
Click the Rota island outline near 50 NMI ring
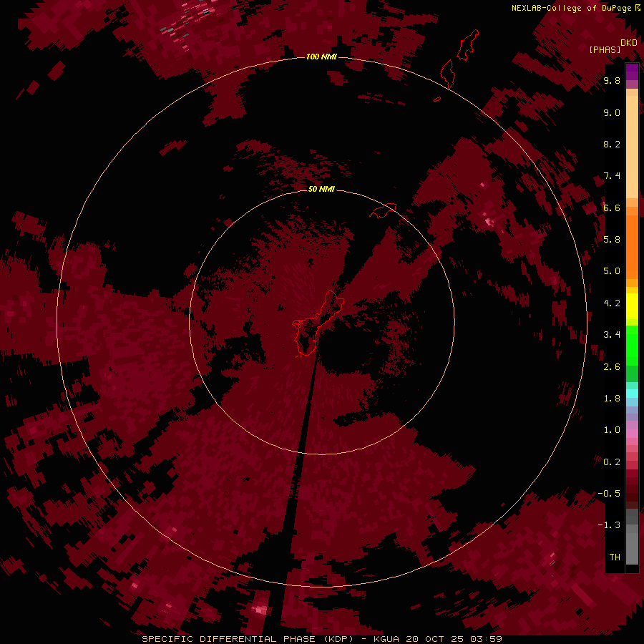383,210
